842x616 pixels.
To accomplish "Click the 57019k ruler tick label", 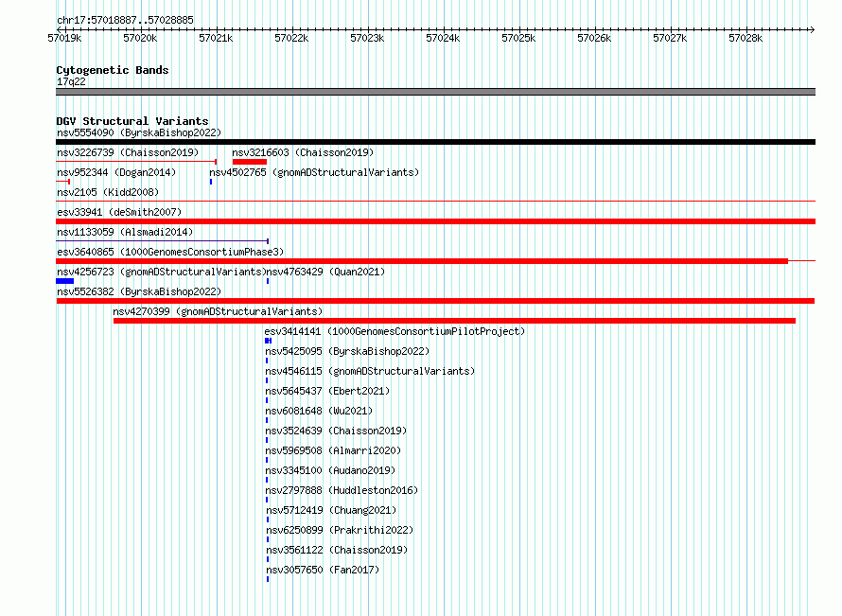I will pos(64,38).
